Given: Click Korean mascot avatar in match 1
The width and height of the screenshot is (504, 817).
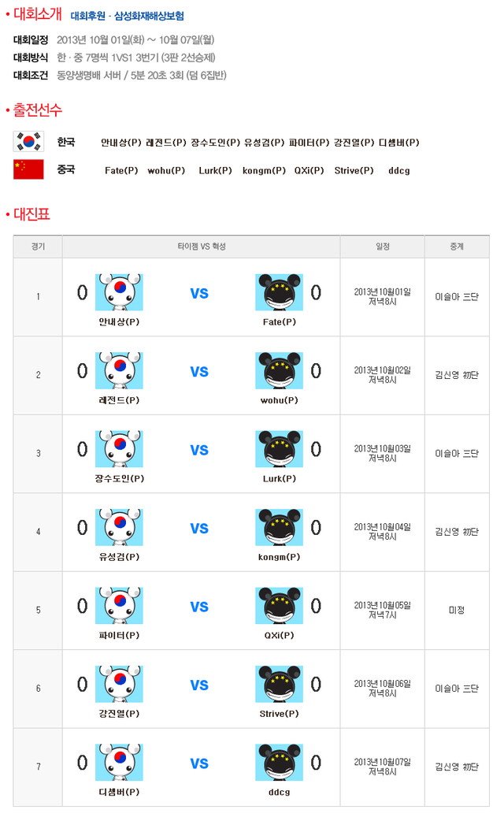Looking at the screenshot, I should 119,292.
